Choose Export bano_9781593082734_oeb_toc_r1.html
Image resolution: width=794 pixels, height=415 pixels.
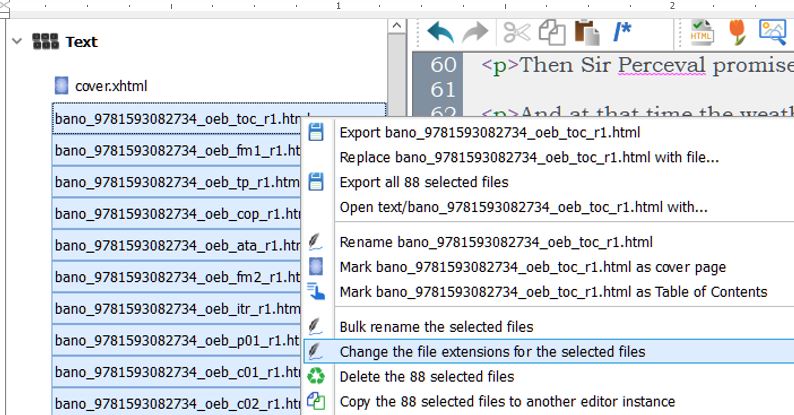[x=548, y=133]
